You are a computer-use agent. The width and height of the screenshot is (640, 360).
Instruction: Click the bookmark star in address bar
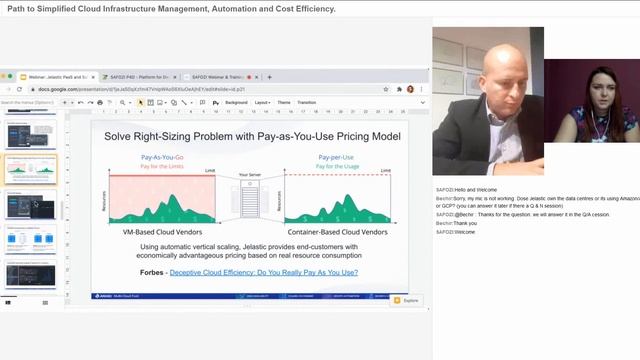[386, 89]
